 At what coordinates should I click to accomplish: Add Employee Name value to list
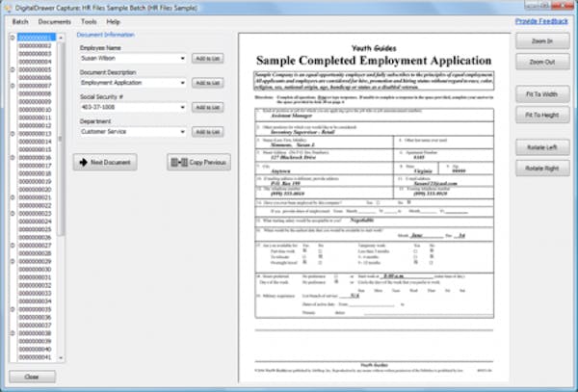point(207,58)
